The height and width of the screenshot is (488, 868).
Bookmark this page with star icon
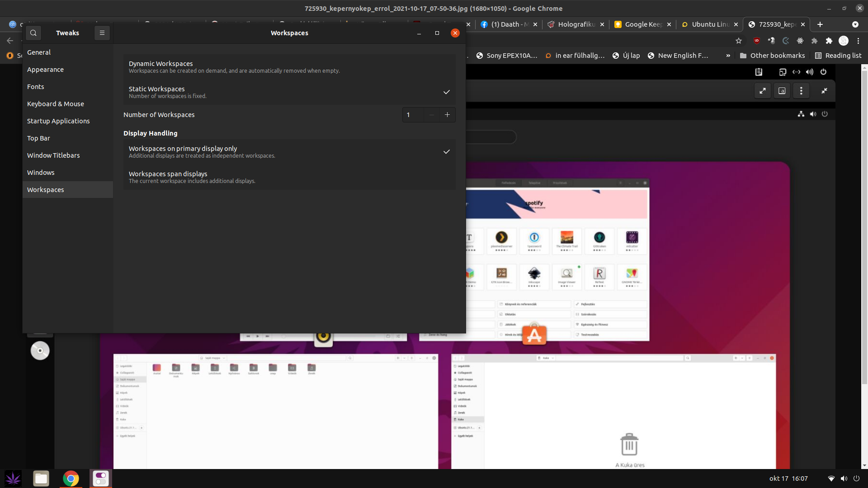pos(739,41)
